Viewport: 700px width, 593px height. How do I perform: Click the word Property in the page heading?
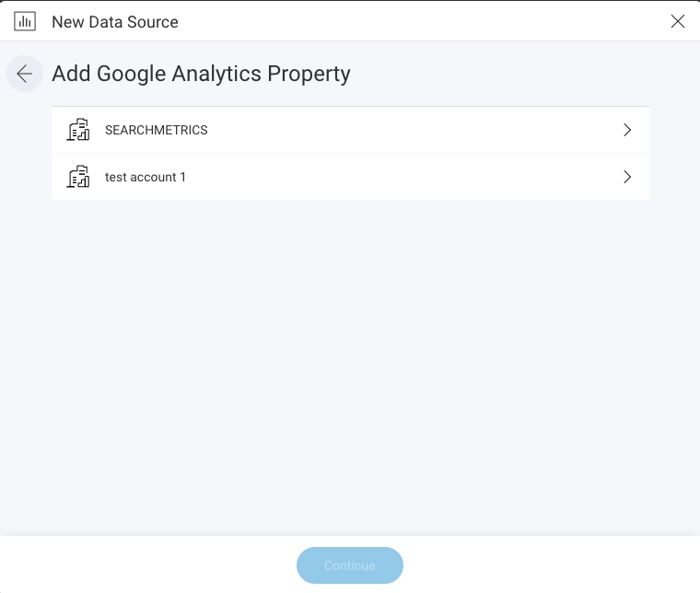(x=309, y=74)
